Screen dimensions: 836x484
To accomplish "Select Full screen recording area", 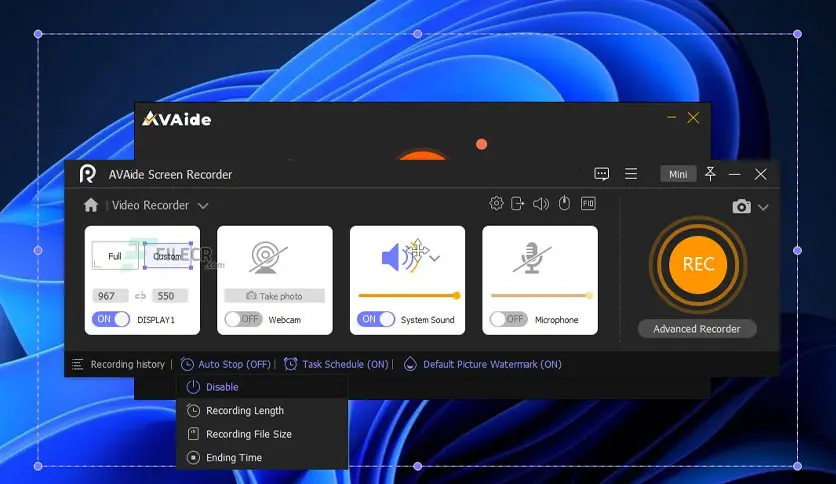I will (x=115, y=256).
